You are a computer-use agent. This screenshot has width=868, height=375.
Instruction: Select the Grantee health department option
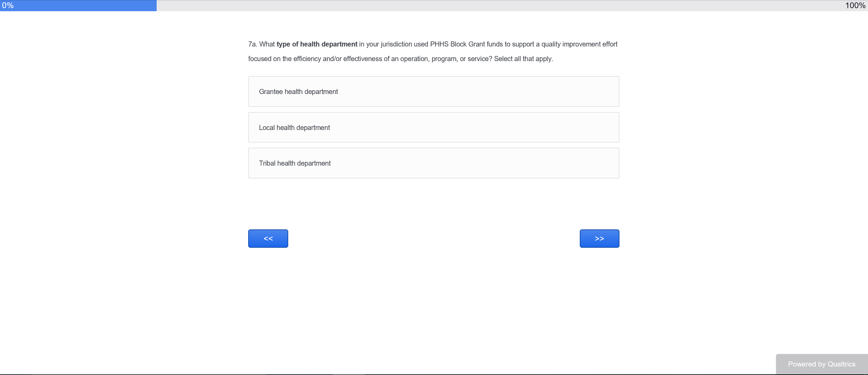[x=433, y=92]
